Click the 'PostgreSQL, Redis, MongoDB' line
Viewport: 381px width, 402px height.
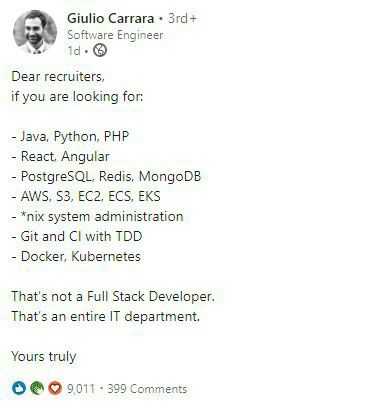[106, 177]
